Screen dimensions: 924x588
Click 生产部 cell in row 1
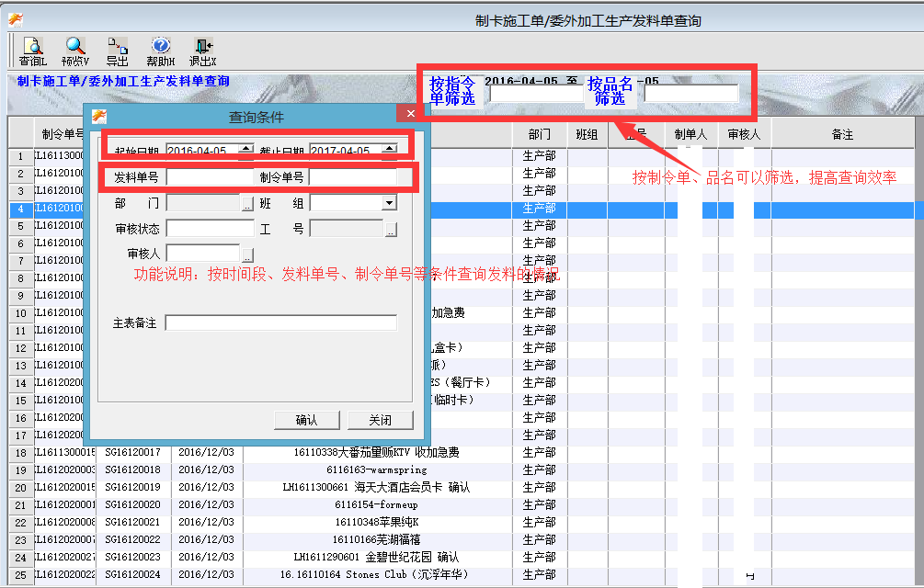539,156
